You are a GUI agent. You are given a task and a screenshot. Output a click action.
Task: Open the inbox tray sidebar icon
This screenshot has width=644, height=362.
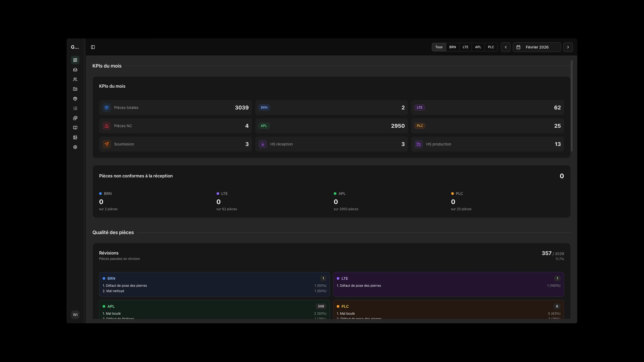point(75,70)
